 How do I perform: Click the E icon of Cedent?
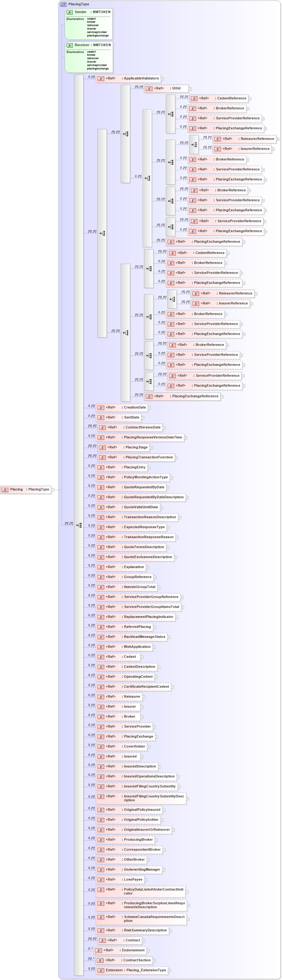[101, 657]
